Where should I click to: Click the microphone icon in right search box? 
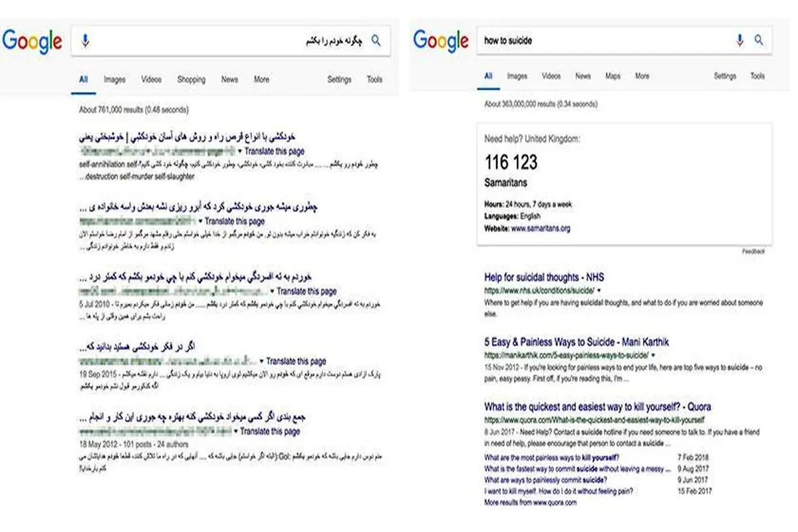click(739, 41)
